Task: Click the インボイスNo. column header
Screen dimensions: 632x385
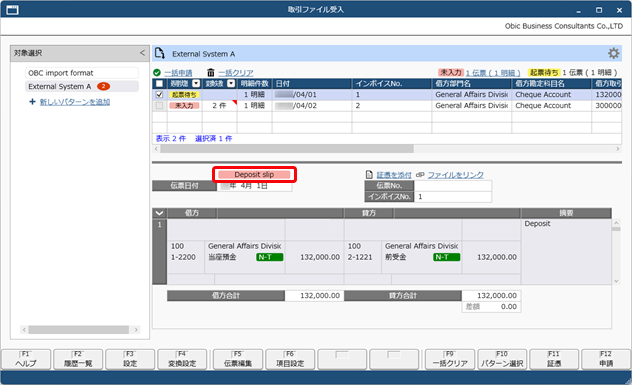Action: point(392,83)
